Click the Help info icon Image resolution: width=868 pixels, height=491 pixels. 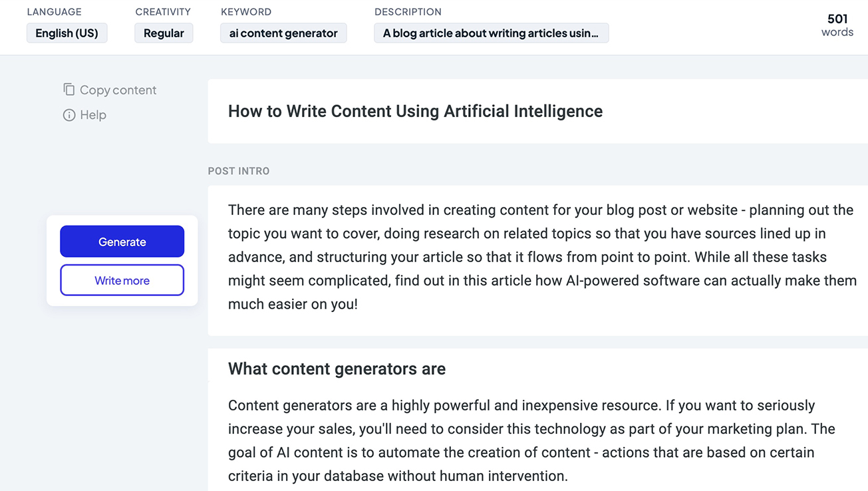tap(69, 114)
